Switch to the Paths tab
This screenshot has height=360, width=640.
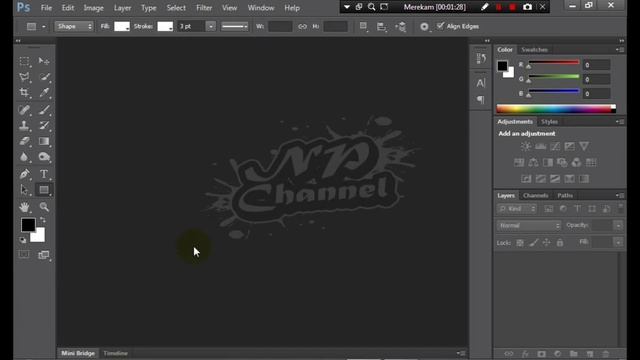[565, 196]
